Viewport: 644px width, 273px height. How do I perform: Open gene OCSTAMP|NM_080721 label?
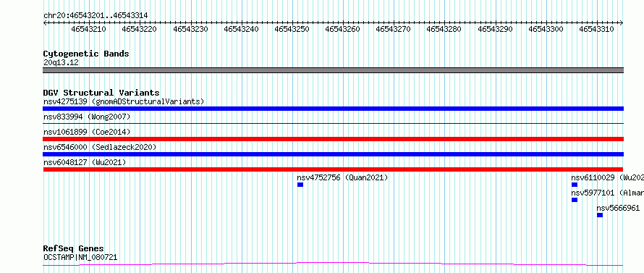pyautogui.click(x=80, y=258)
